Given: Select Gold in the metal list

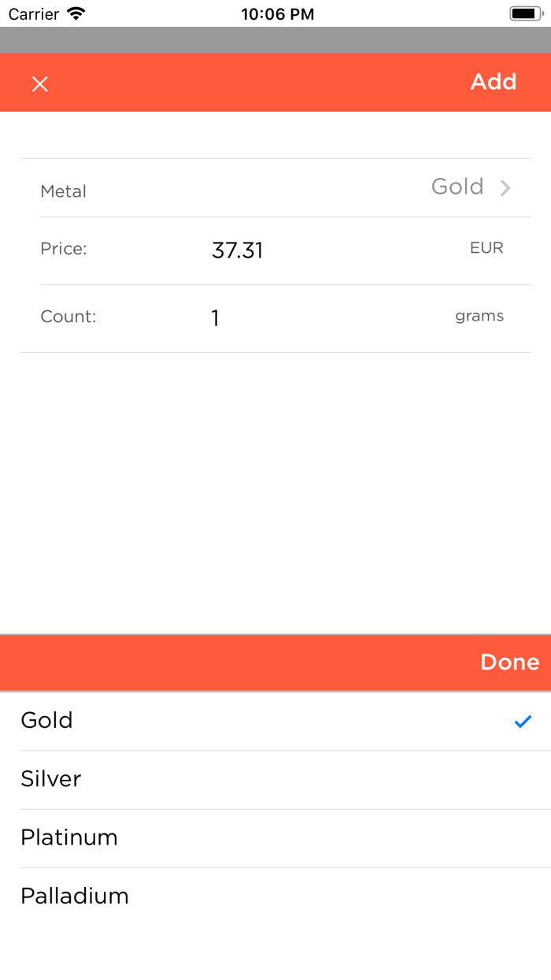Looking at the screenshot, I should [47, 720].
